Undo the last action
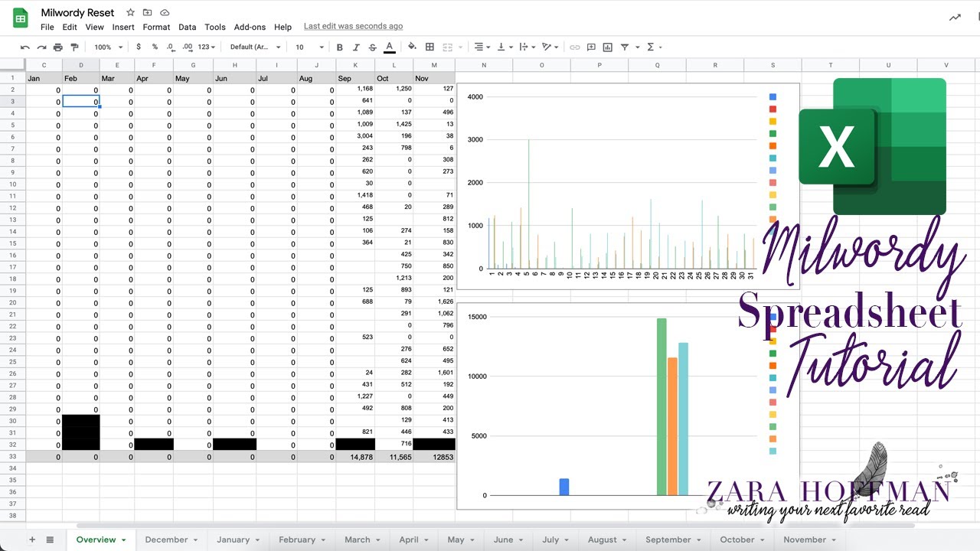The image size is (980, 551). (x=25, y=47)
